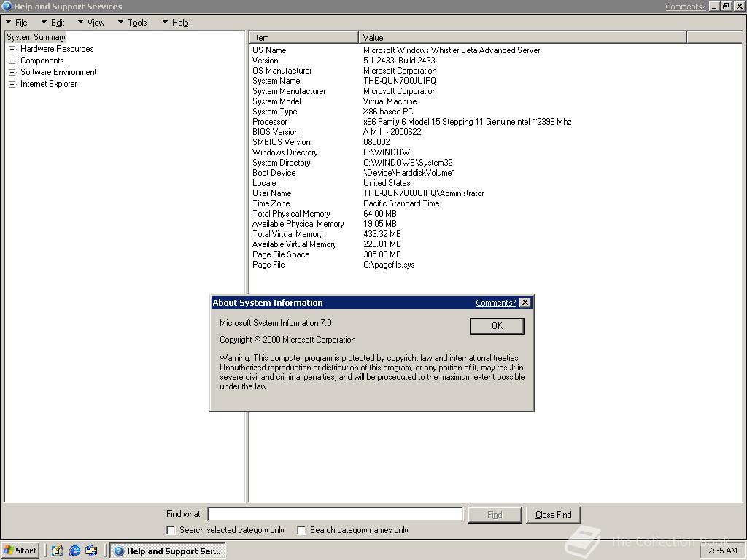Expand the Internet Explorer node

click(x=12, y=85)
